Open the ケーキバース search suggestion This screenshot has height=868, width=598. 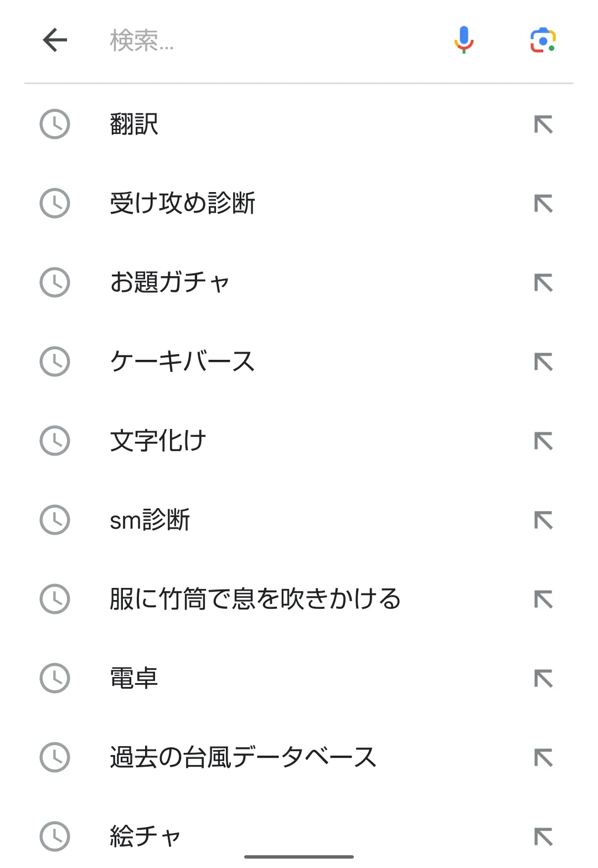(182, 362)
